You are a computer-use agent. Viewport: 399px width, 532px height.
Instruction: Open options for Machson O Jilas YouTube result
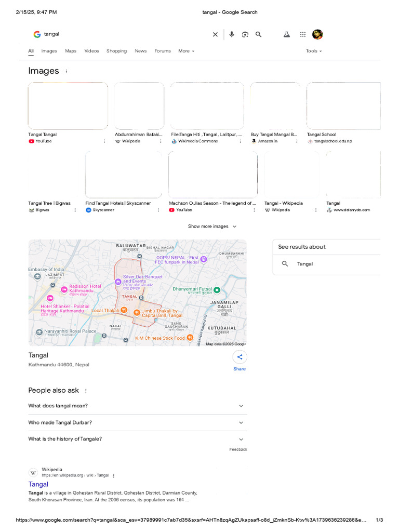(x=254, y=210)
